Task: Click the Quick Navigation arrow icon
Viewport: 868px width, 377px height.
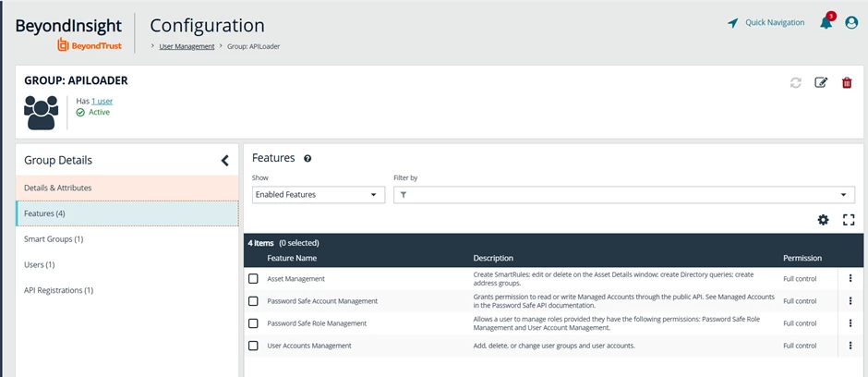Action: click(733, 23)
